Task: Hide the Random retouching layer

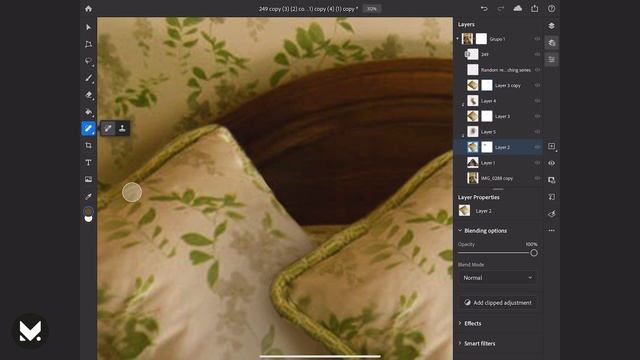Action: tap(537, 70)
